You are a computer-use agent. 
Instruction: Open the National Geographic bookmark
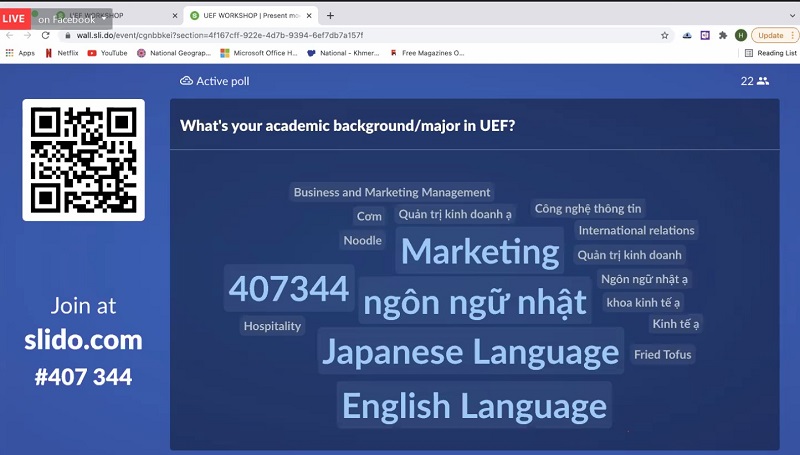tap(175, 53)
